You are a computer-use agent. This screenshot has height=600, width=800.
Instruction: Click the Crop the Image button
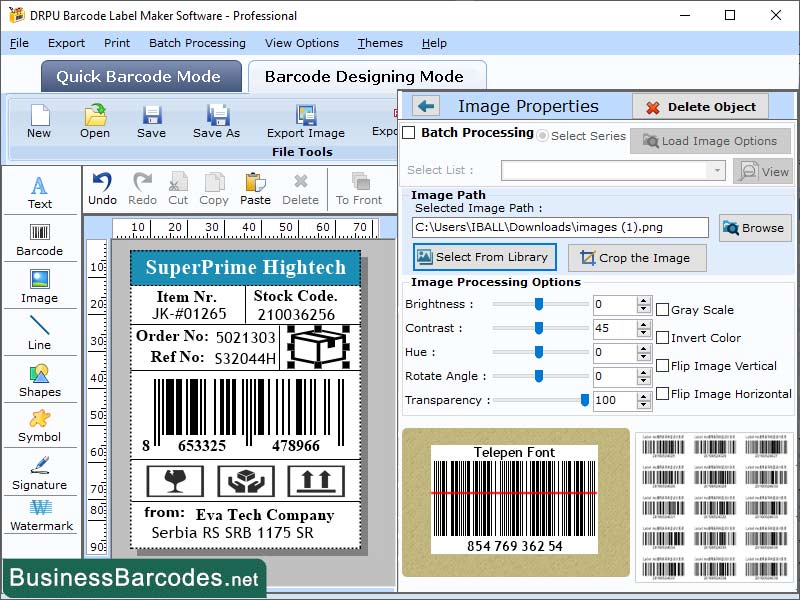click(x=637, y=258)
